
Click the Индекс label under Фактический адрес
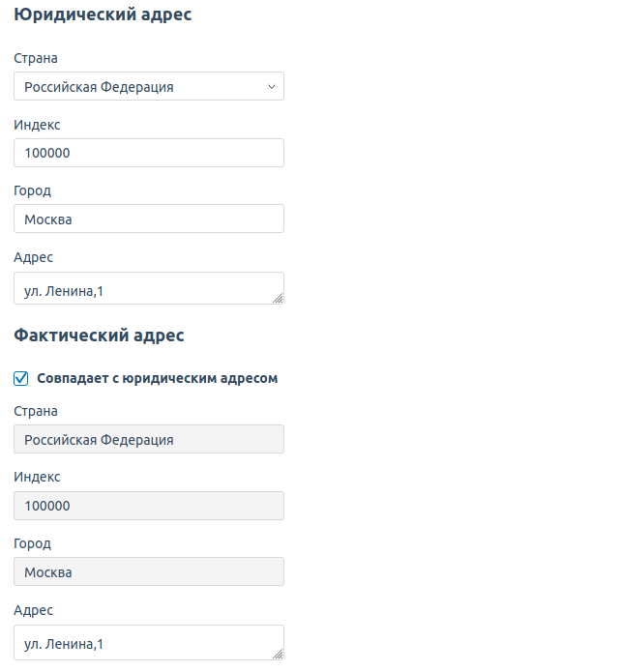coord(37,477)
